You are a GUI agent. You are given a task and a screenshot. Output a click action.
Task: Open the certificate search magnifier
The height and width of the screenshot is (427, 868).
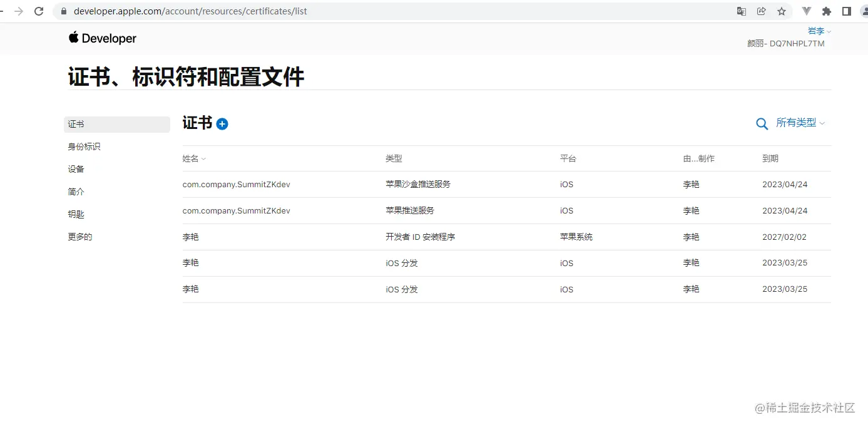(x=762, y=123)
